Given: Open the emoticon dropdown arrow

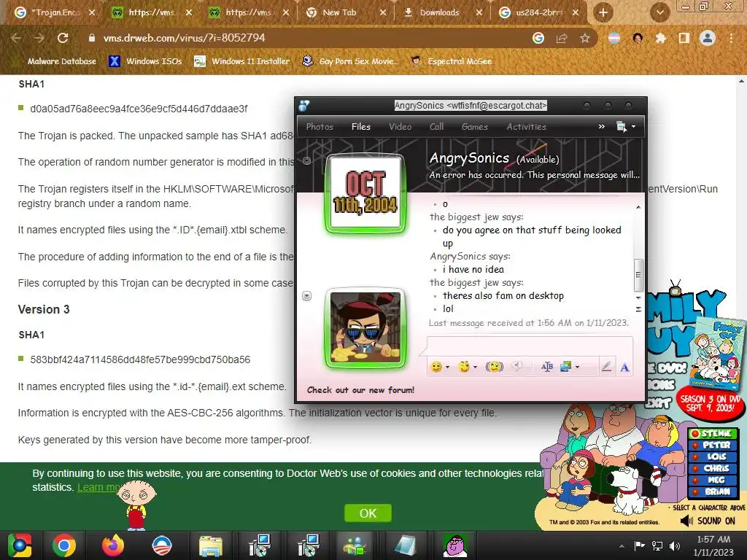Looking at the screenshot, I should pos(447,367).
